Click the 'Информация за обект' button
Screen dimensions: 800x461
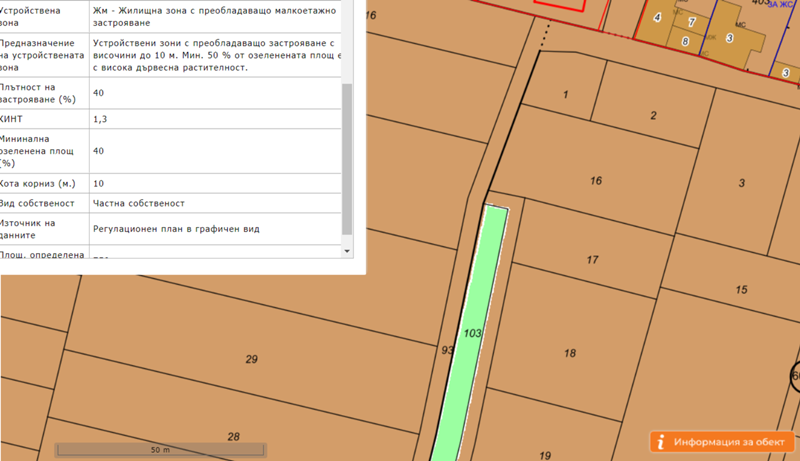click(x=723, y=442)
